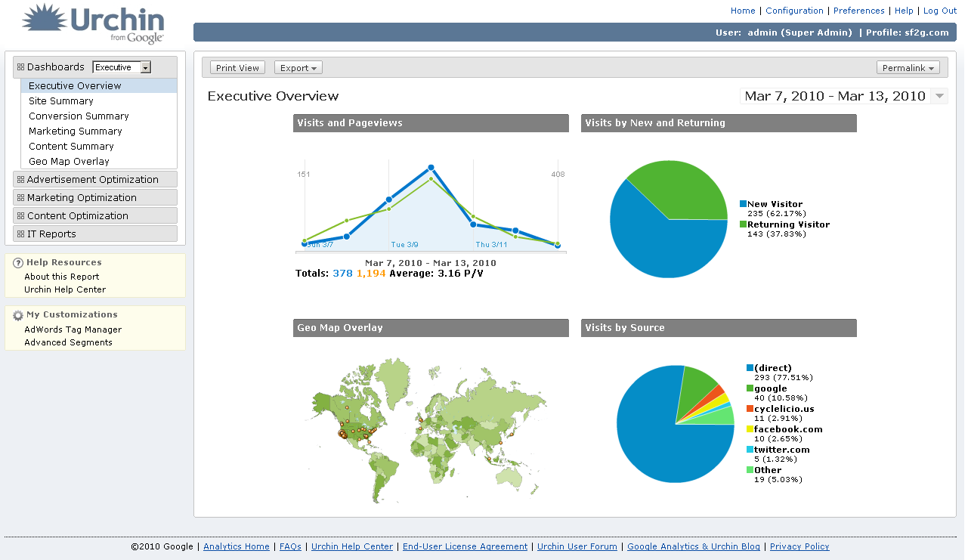Click grid icon beside IT Reports

coord(20,234)
